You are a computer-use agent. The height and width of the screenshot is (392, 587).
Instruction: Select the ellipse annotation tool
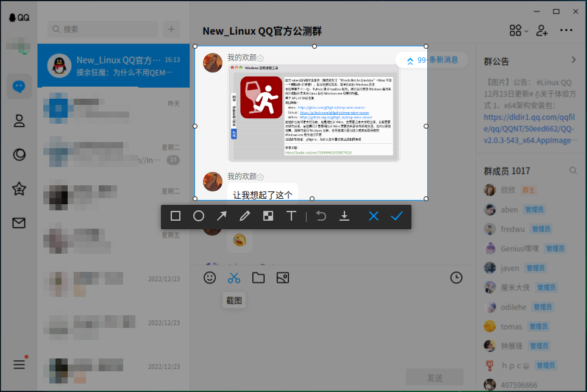[199, 216]
